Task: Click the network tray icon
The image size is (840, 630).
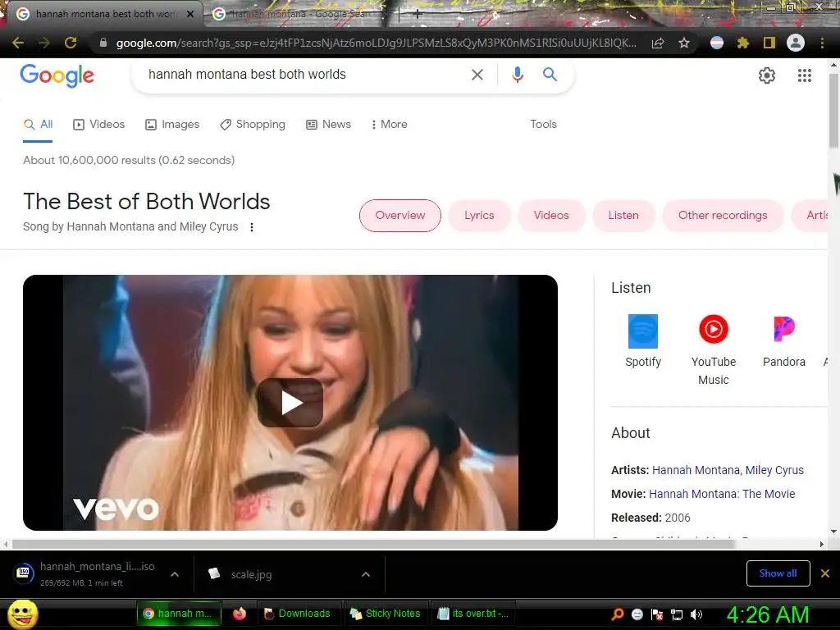Action: 677,614
